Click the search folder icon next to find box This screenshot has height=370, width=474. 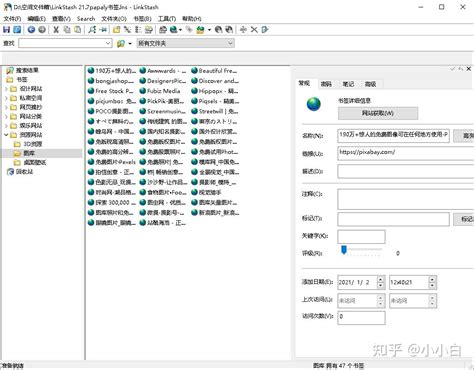(121, 44)
